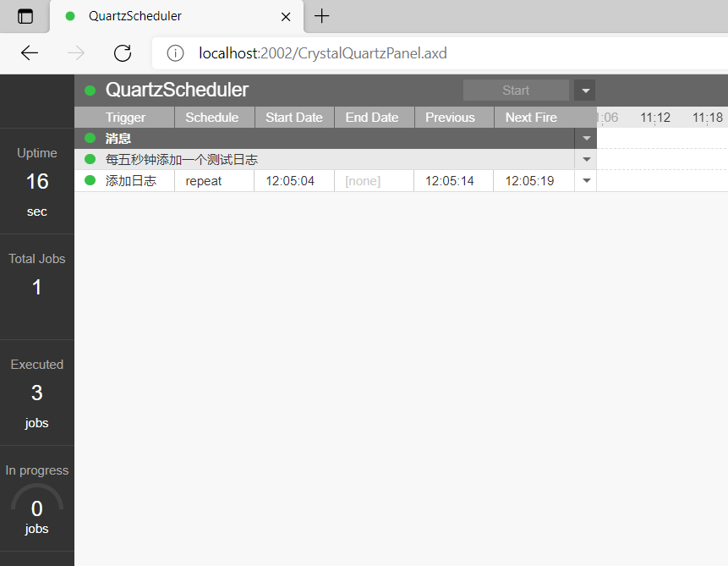728x566 pixels.
Task: Click next fire time 12:05:19
Action: [529, 181]
